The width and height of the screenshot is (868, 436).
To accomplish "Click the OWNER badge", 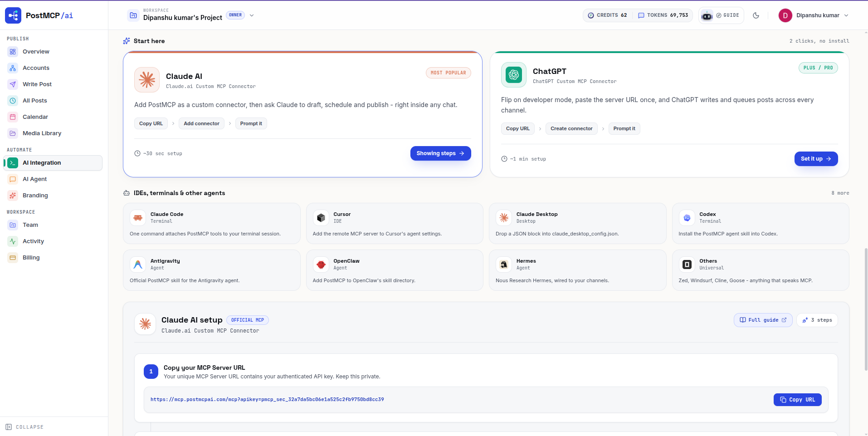I will (x=235, y=15).
